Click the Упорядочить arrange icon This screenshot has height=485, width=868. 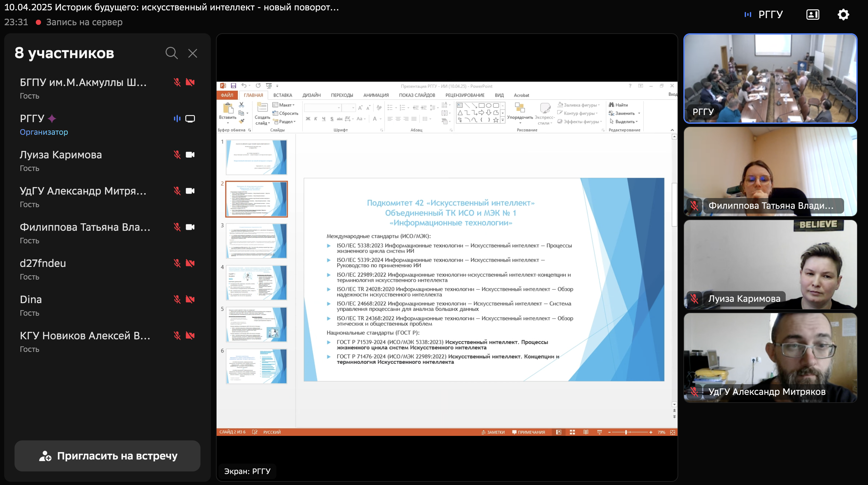pyautogui.click(x=520, y=108)
